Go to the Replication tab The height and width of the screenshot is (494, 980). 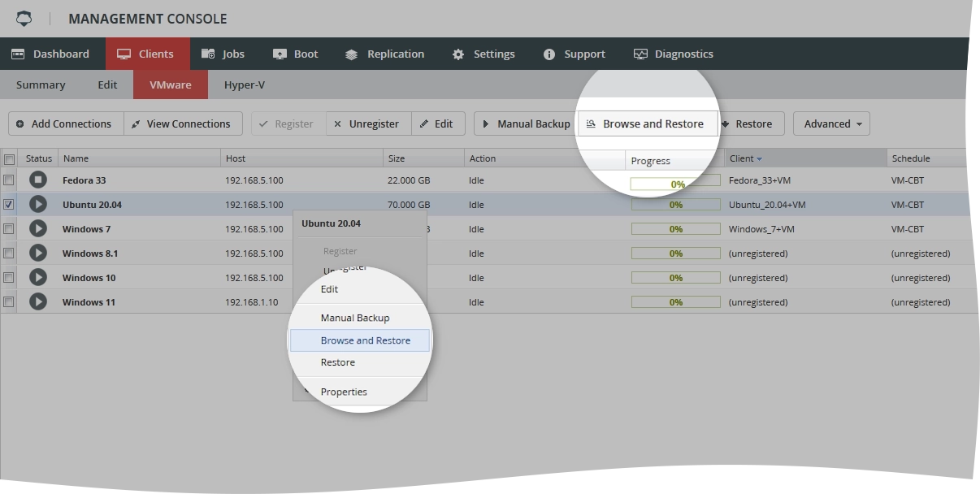[x=384, y=54]
